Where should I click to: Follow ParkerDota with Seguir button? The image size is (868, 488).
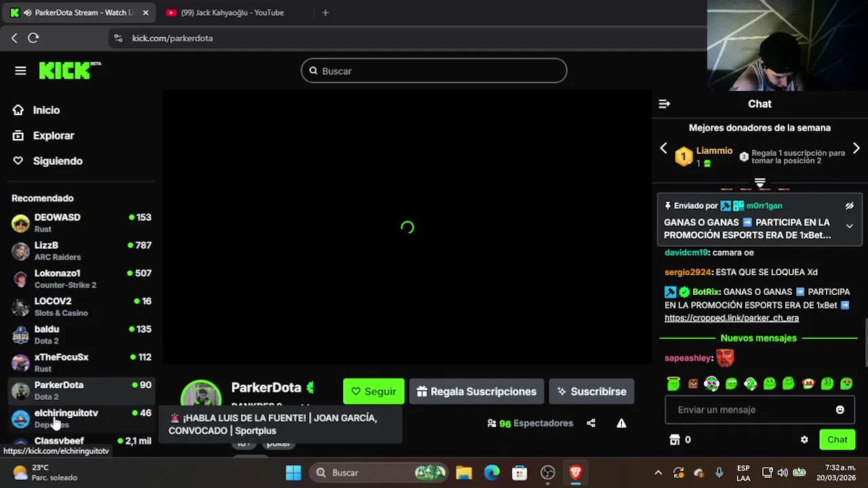coord(374,391)
